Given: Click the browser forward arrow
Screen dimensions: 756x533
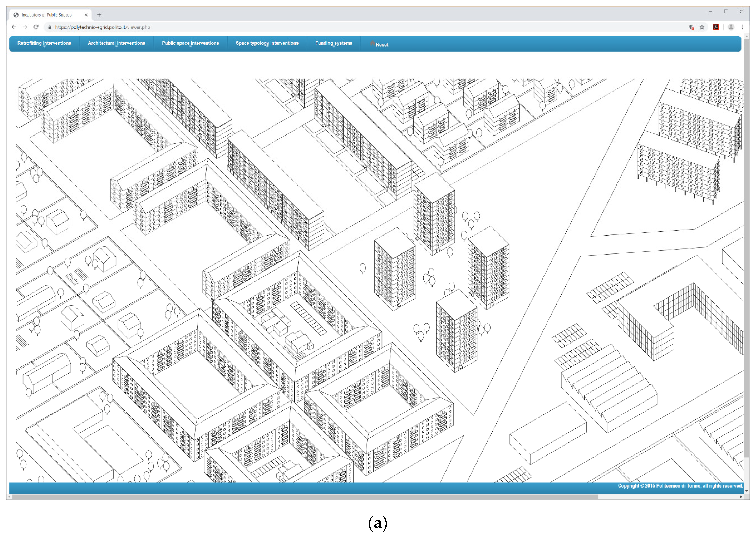Looking at the screenshot, I should tap(25, 27).
